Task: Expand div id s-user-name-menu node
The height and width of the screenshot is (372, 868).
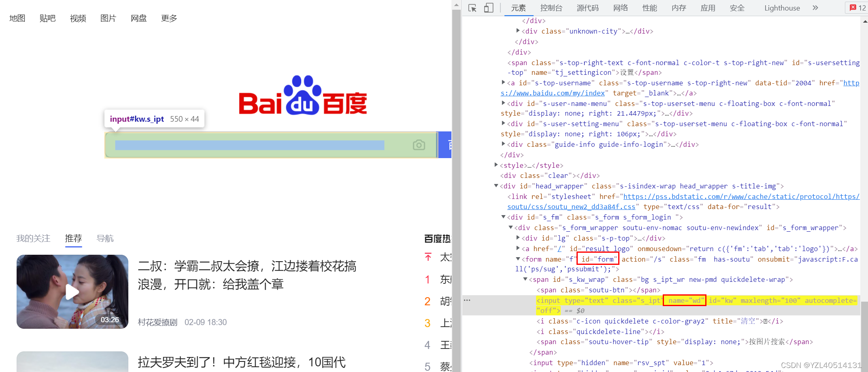Action: click(503, 103)
